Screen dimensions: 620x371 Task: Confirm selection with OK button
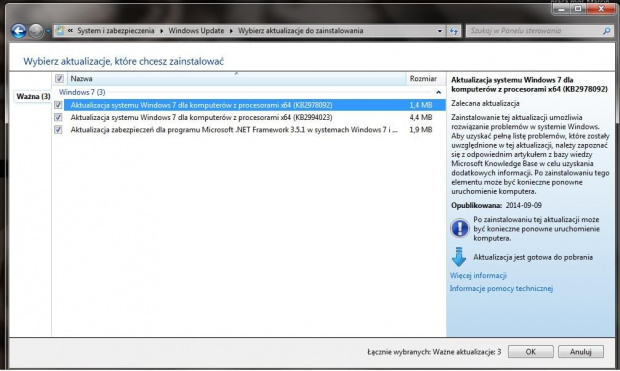click(531, 352)
